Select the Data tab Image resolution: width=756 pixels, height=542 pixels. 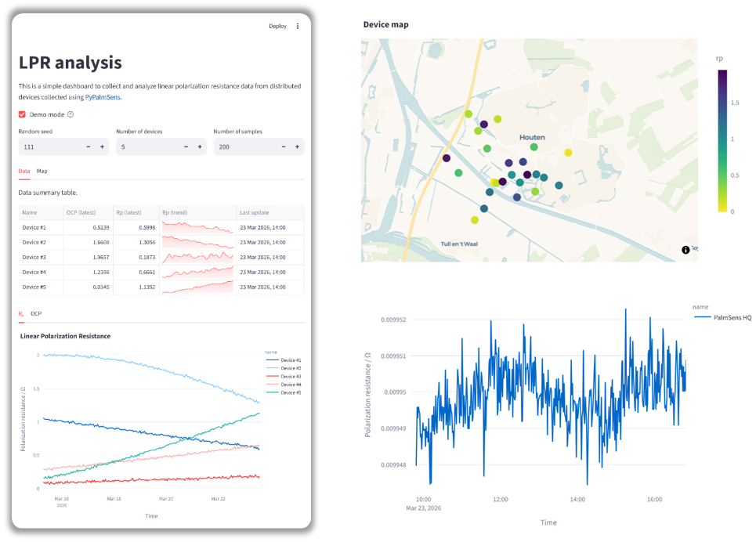click(x=24, y=171)
